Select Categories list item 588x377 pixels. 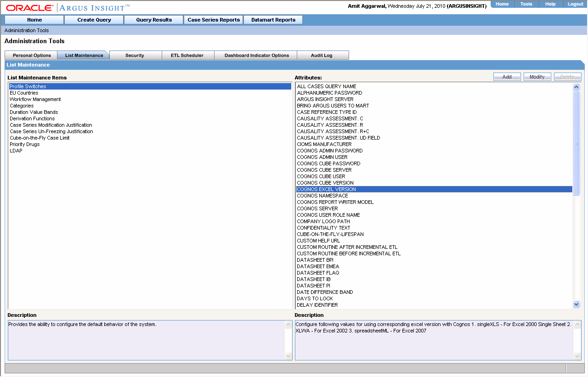(x=150, y=106)
